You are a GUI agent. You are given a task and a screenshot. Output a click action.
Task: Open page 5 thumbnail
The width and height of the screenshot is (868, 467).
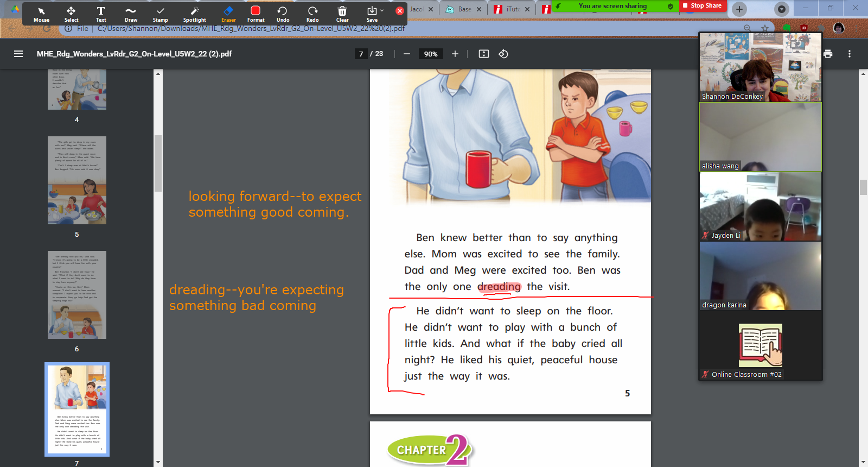pos(77,180)
